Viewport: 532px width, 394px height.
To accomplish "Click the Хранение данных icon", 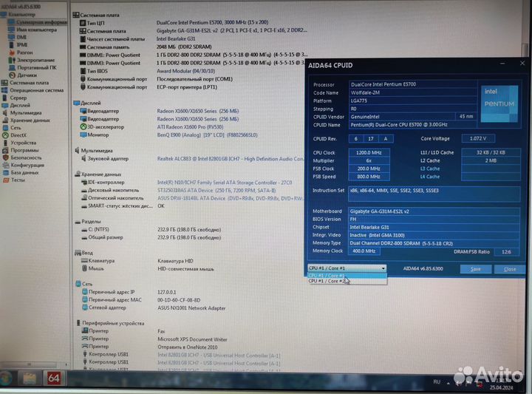I will pyautogui.click(x=4, y=120).
